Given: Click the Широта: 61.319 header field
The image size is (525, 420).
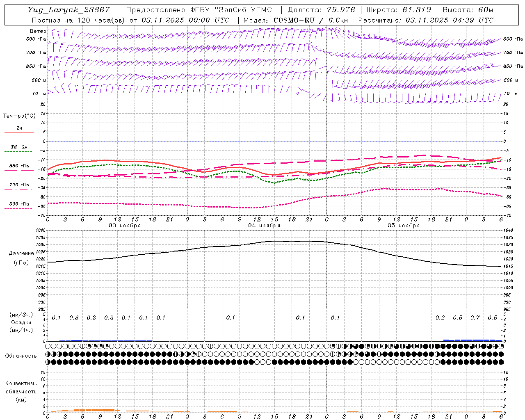Looking at the screenshot, I should click(399, 10).
